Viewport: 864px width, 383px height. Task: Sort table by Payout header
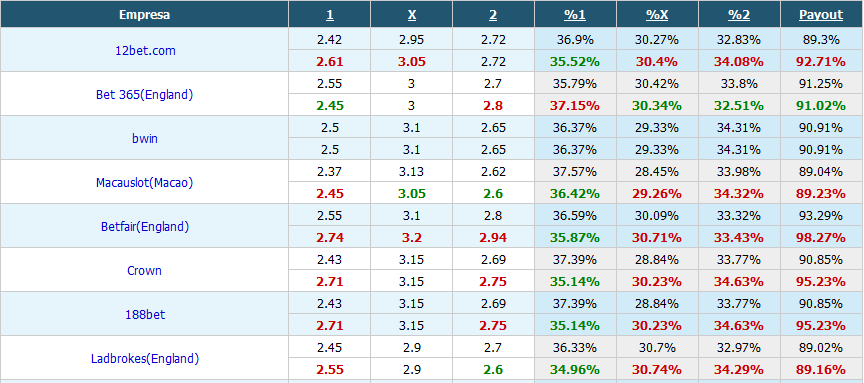[821, 15]
